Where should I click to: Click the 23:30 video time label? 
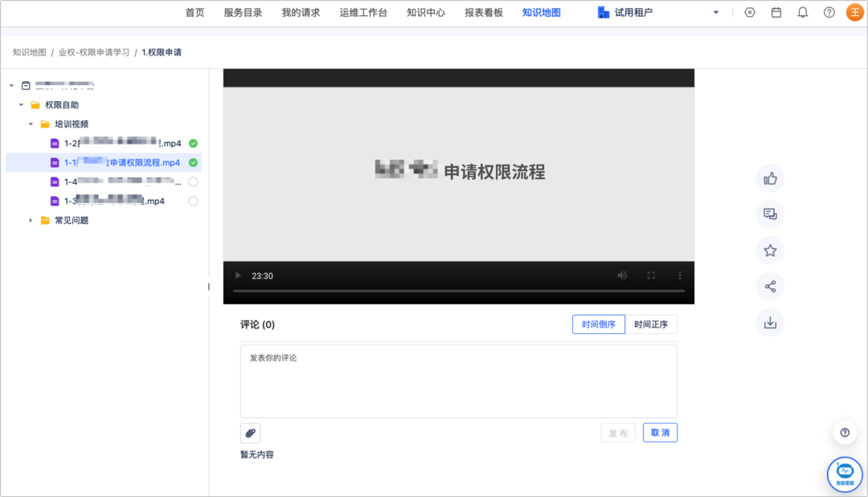[262, 276]
